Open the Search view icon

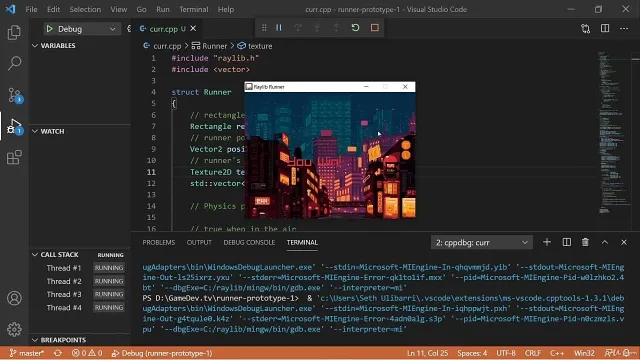coord(14,63)
